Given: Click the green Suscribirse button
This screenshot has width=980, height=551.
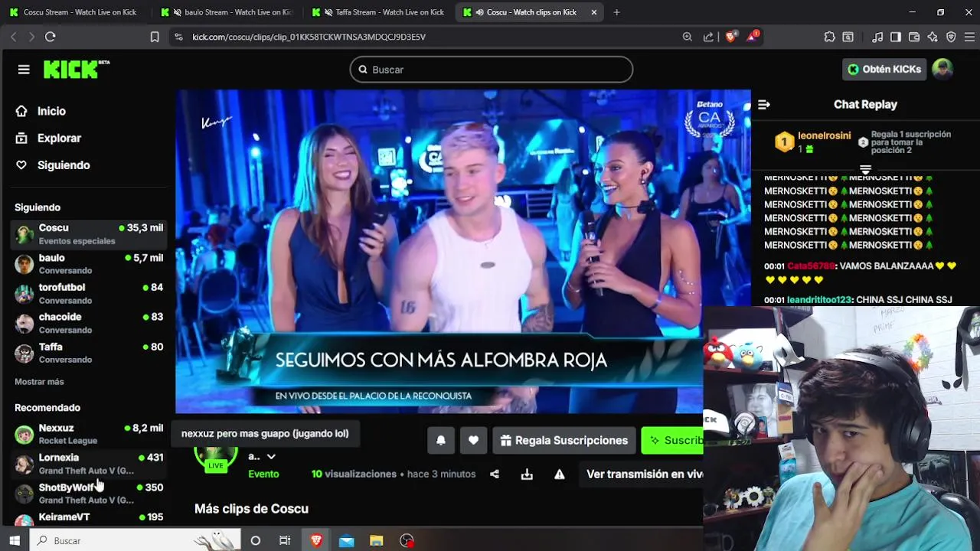Looking at the screenshot, I should tap(672, 441).
